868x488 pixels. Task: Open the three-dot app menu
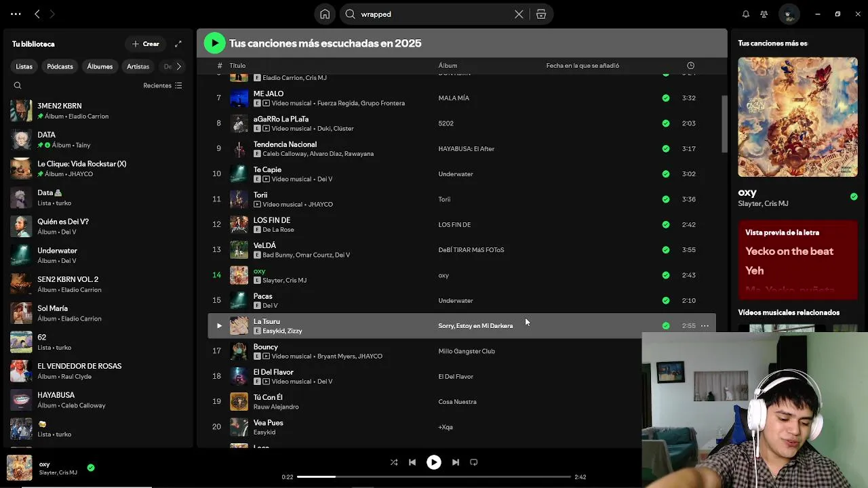(x=16, y=14)
